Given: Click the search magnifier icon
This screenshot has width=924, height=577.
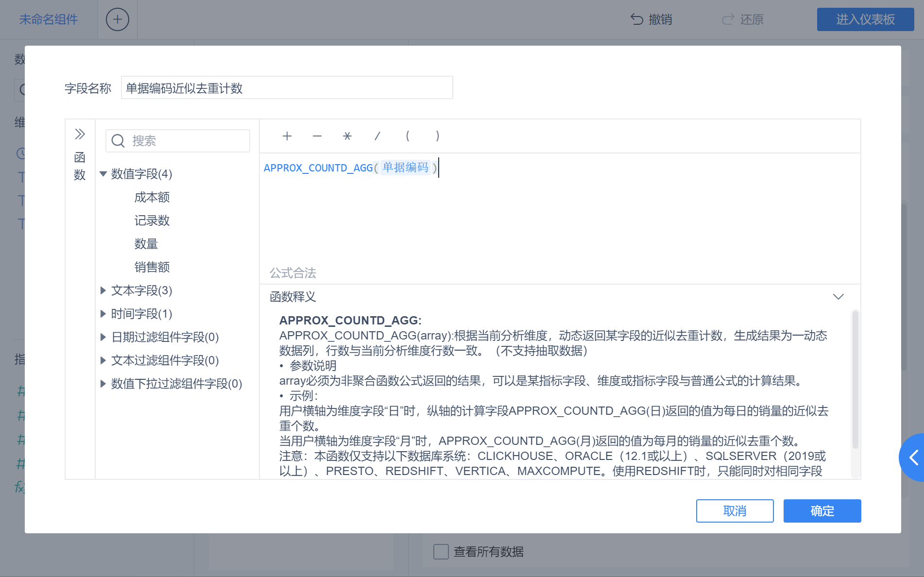Looking at the screenshot, I should click(118, 141).
